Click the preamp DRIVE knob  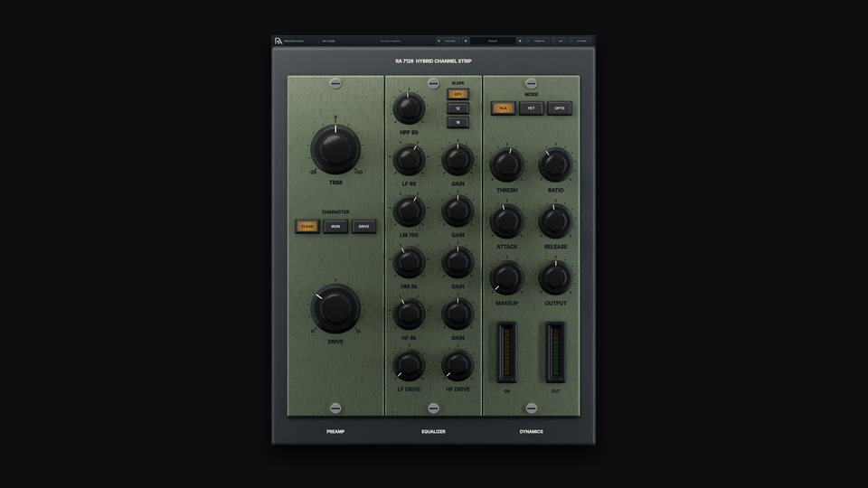(x=335, y=308)
